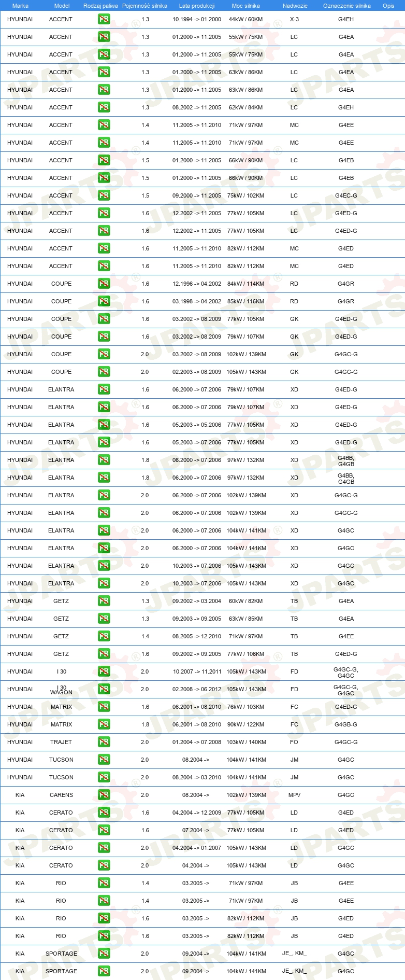Select the 02.2008 -> 06.2012 production years cell
This screenshot has width=405, height=980.
click(x=197, y=689)
